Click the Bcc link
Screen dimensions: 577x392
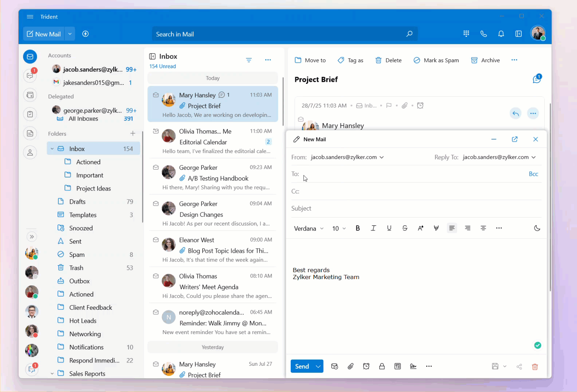tap(533, 174)
